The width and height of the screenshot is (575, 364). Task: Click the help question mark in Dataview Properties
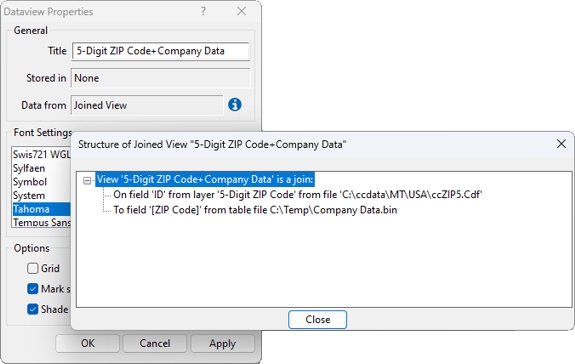tap(203, 11)
